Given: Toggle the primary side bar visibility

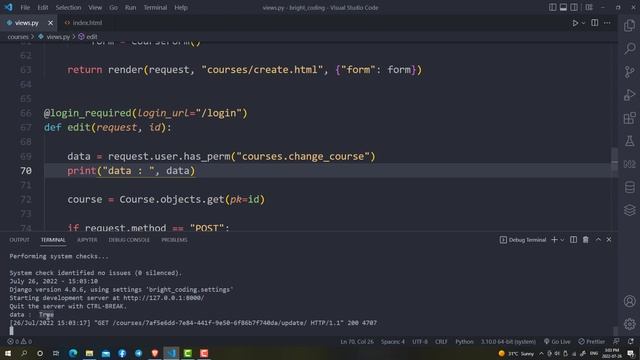Looking at the screenshot, I should (552, 7).
